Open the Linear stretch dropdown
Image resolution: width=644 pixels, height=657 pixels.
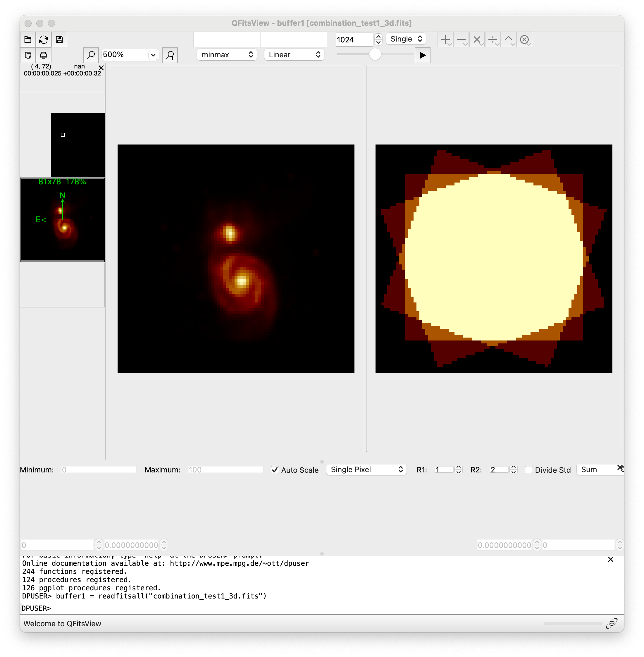pyautogui.click(x=294, y=55)
